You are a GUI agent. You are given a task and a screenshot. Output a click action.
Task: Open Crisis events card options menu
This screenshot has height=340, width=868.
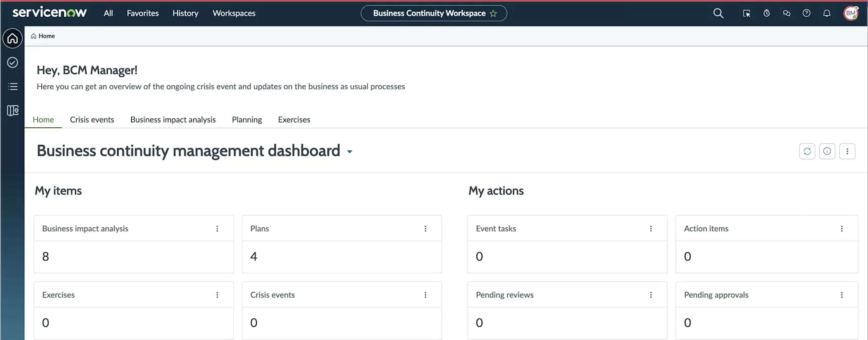pos(425,295)
